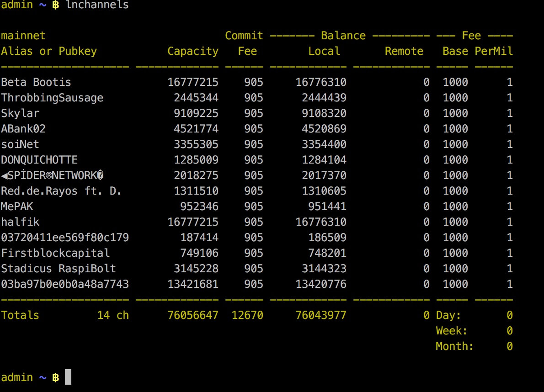Click MePAK's capacity value 952346
The height and width of the screenshot is (392, 544).
pos(199,207)
